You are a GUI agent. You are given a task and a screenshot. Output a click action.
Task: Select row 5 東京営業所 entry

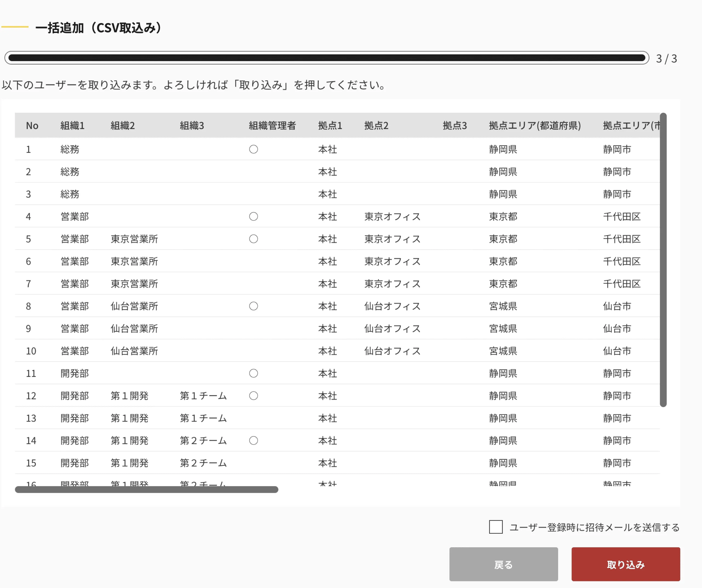click(x=134, y=239)
